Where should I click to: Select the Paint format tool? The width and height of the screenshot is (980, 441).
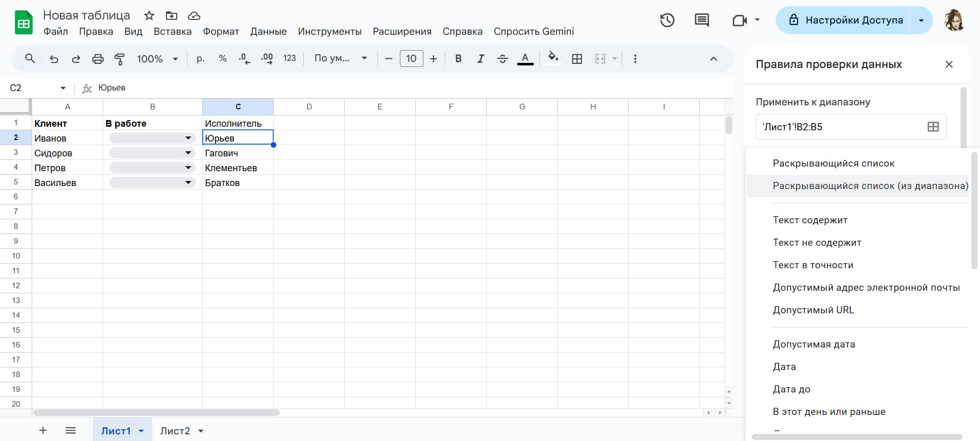click(x=119, y=59)
